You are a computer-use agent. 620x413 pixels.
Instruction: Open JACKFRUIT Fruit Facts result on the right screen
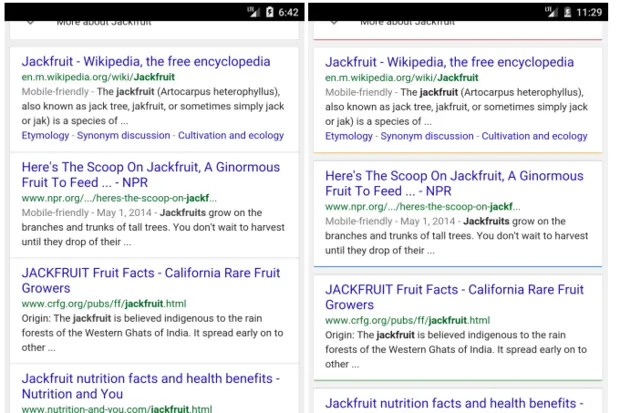tap(454, 297)
